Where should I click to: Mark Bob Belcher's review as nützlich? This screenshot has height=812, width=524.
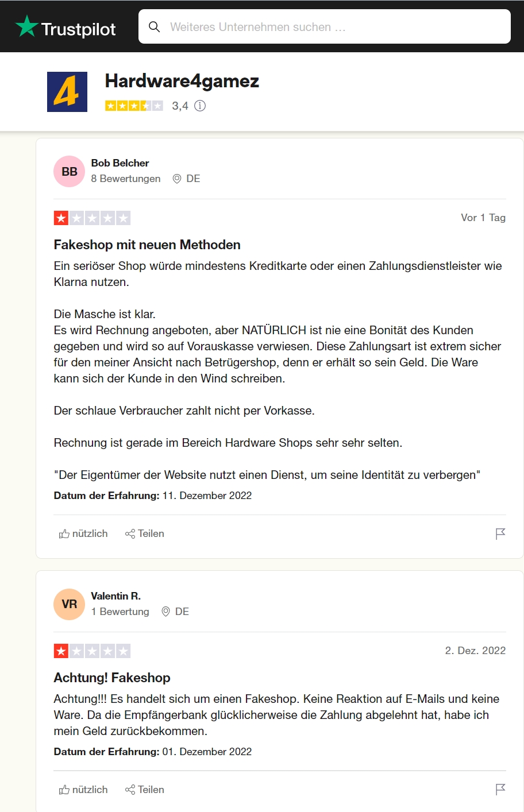(83, 533)
